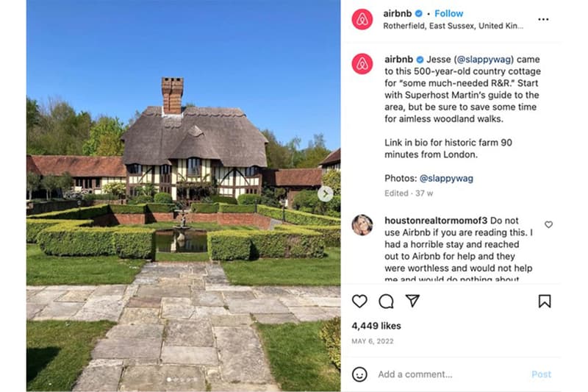The image size is (588, 392).
Task: Like houstonrealtormomof3's comment
Action: (548, 225)
